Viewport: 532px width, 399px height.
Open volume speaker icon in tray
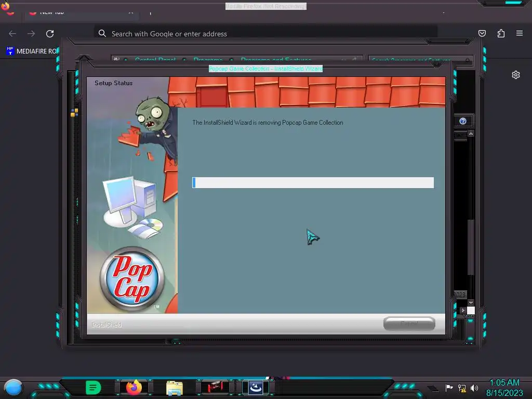pyautogui.click(x=474, y=388)
